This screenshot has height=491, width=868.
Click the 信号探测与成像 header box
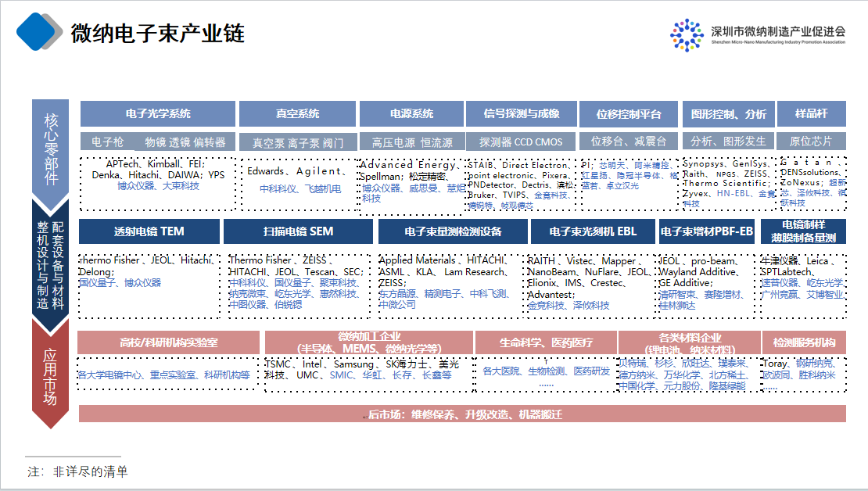[522, 113]
